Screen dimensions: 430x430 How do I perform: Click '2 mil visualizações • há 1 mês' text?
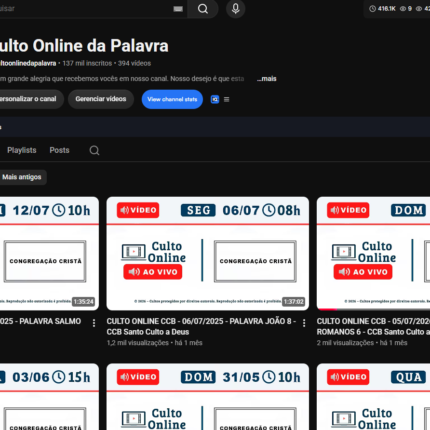point(362,343)
